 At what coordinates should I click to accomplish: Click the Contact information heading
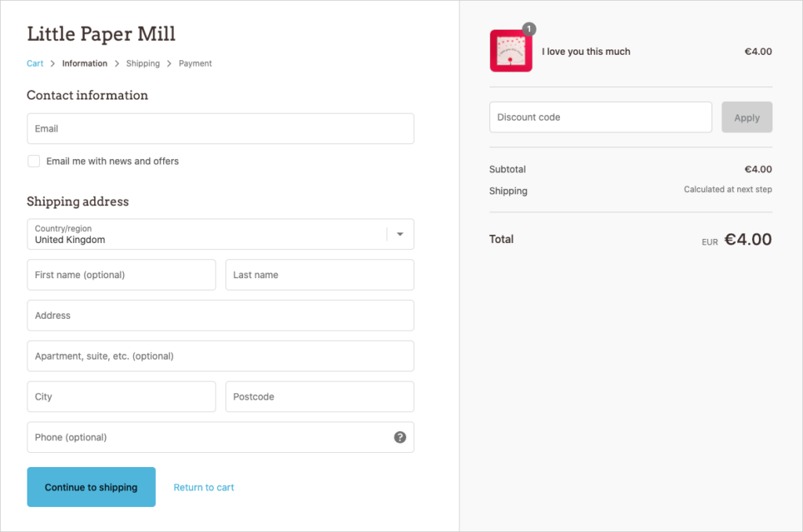click(87, 95)
